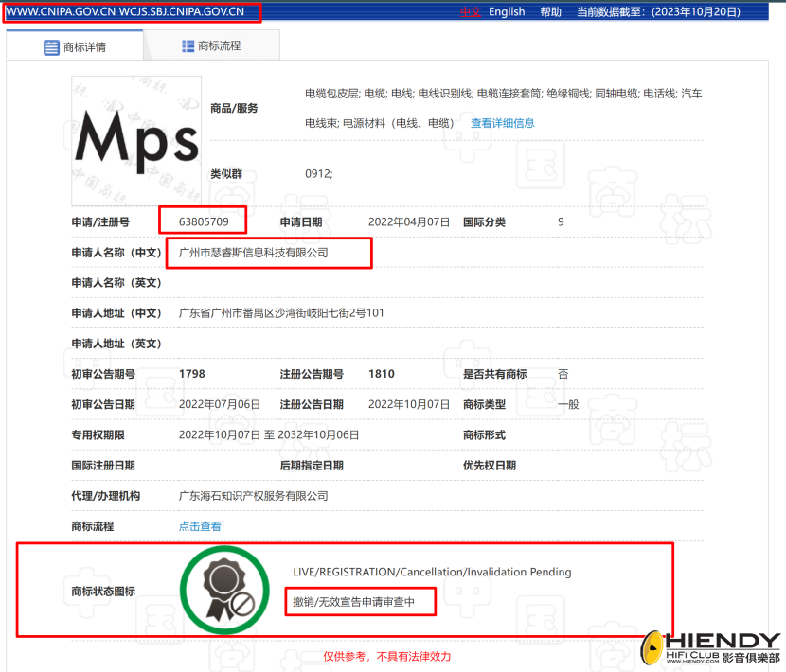Click the header URL WWW.CNIPA.GOV.CN
The width and height of the screenshot is (786, 672).
point(61,12)
